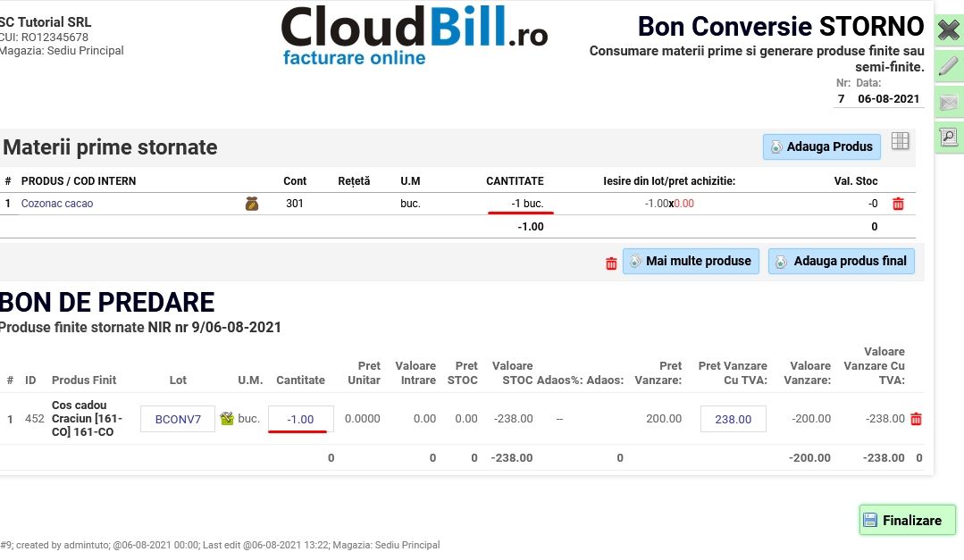
Task: Focus the Cantitate input showing -1.00
Action: [x=300, y=419]
